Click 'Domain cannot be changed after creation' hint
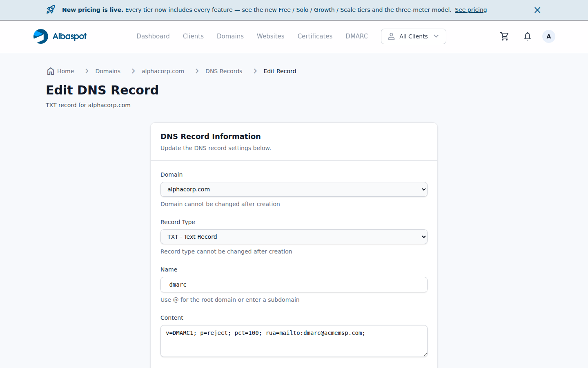588x368 pixels. [220, 204]
